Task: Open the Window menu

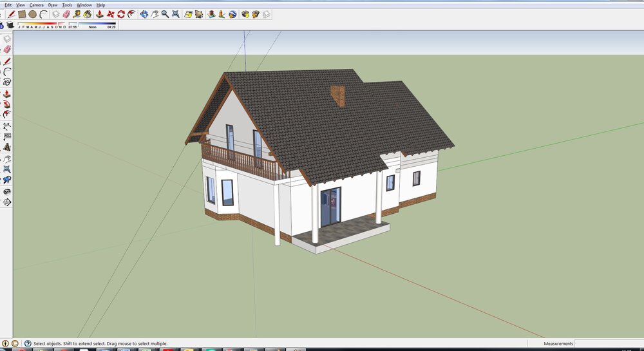Action: click(x=84, y=5)
